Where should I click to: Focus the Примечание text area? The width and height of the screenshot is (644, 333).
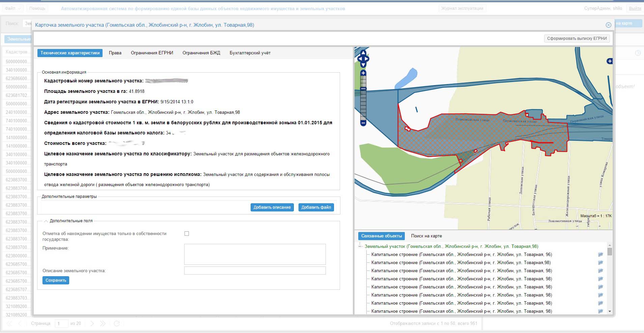pos(255,254)
